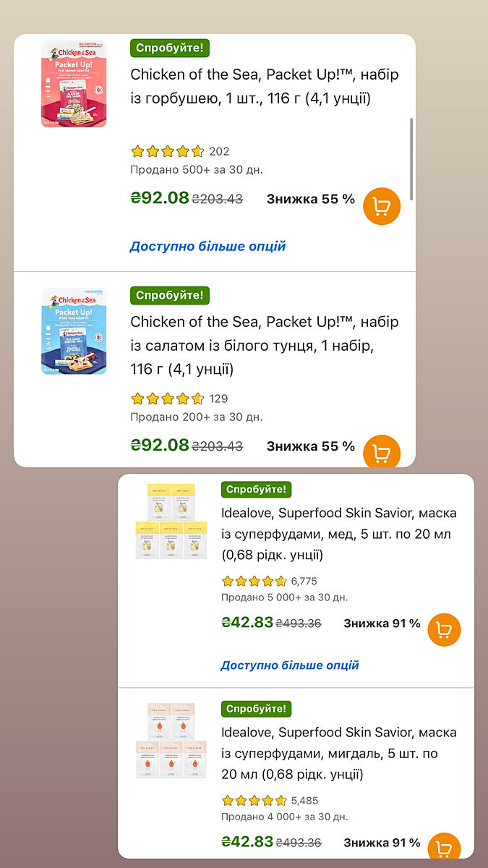
Task: Expand more options for honey mask
Action: point(290,665)
